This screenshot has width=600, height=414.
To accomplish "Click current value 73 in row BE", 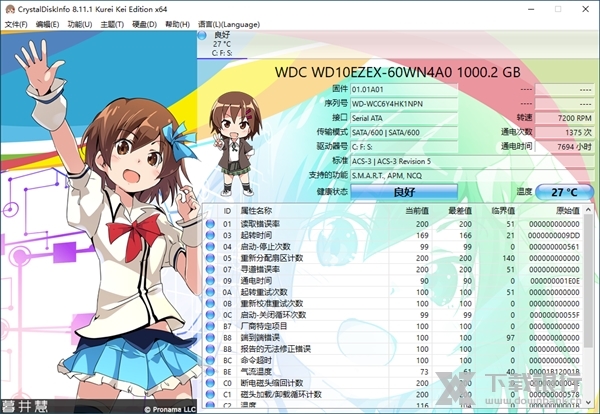I will 424,372.
